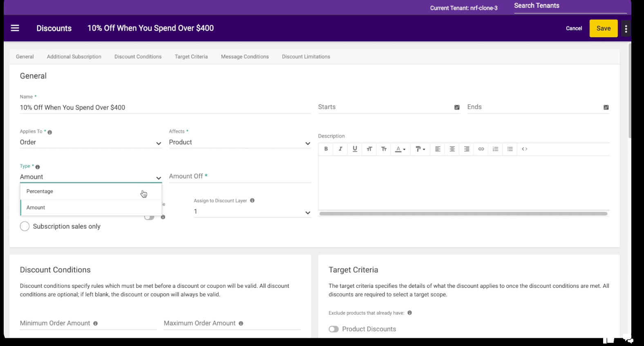Switch to the Target Criteria tab
This screenshot has height=346, width=644.
click(x=191, y=57)
